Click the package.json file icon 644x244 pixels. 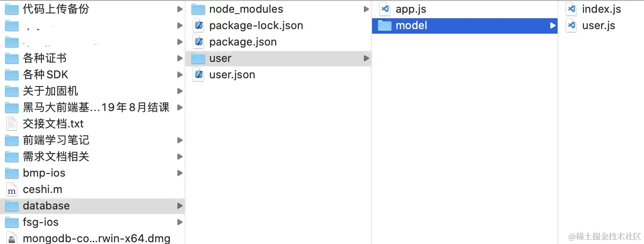click(x=198, y=42)
